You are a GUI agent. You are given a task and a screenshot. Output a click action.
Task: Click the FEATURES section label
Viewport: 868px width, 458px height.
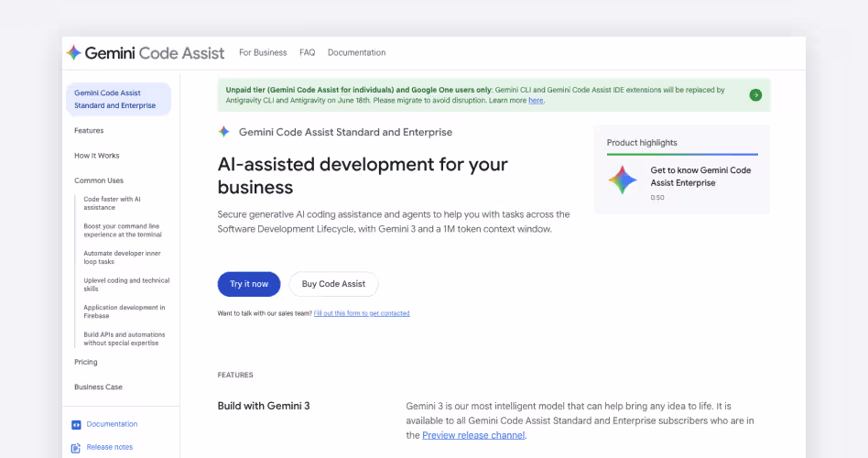point(235,375)
